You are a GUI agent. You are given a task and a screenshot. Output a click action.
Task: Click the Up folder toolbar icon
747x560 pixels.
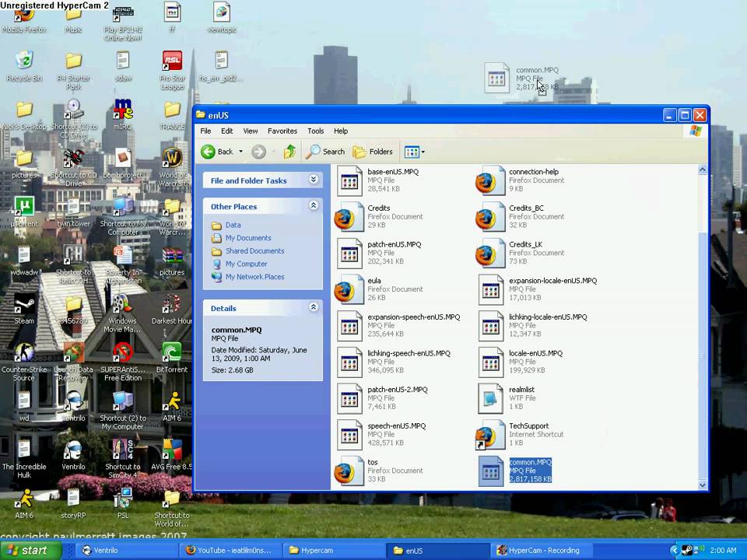[x=289, y=152]
